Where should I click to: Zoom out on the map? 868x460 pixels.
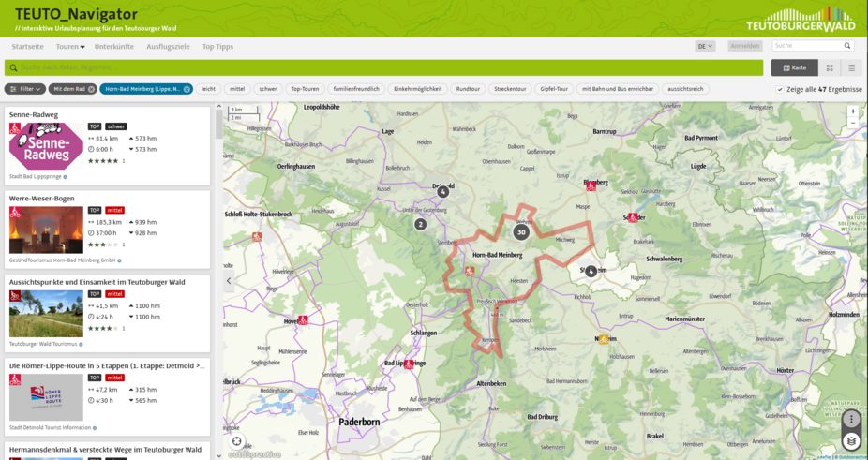[852, 123]
